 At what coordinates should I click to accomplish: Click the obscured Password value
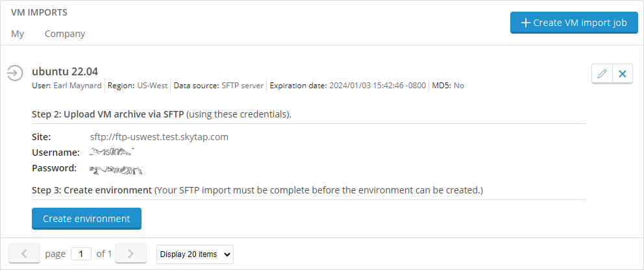(116, 169)
